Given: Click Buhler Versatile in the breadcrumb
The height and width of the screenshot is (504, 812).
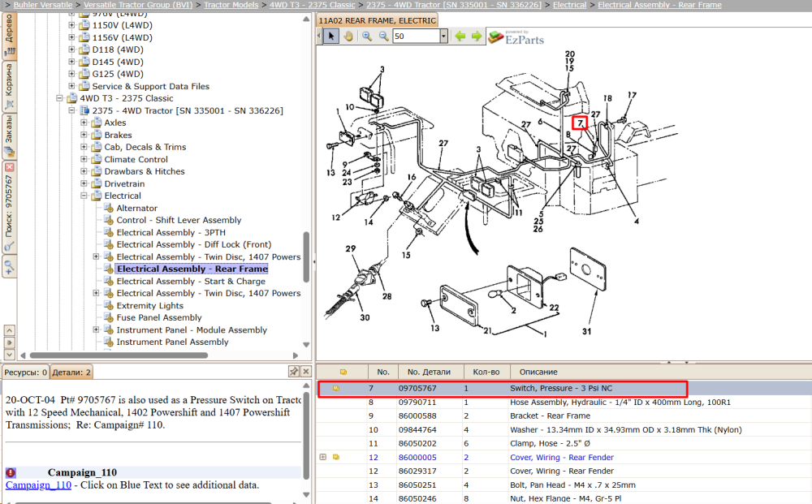Looking at the screenshot, I should pyautogui.click(x=43, y=5).
